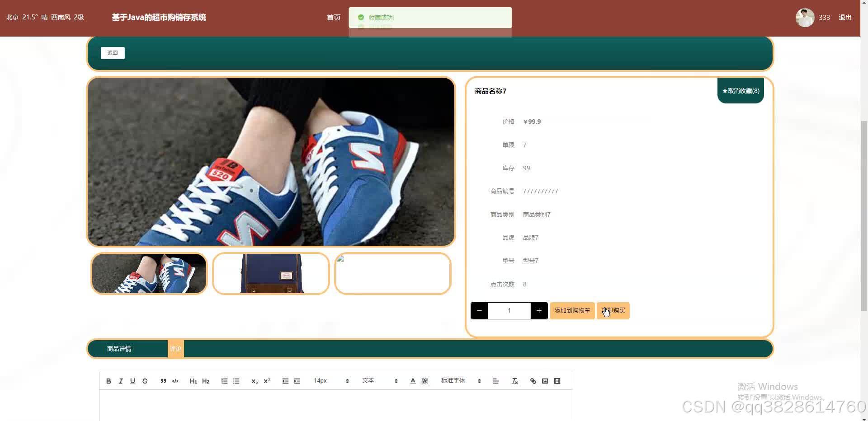Click the price value ¥99.9
Image resolution: width=868 pixels, height=421 pixels.
click(x=532, y=122)
